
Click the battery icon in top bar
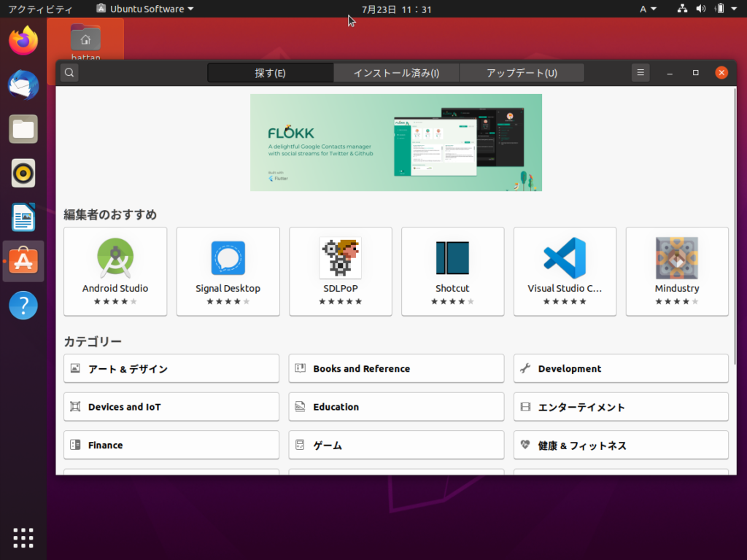720,9
